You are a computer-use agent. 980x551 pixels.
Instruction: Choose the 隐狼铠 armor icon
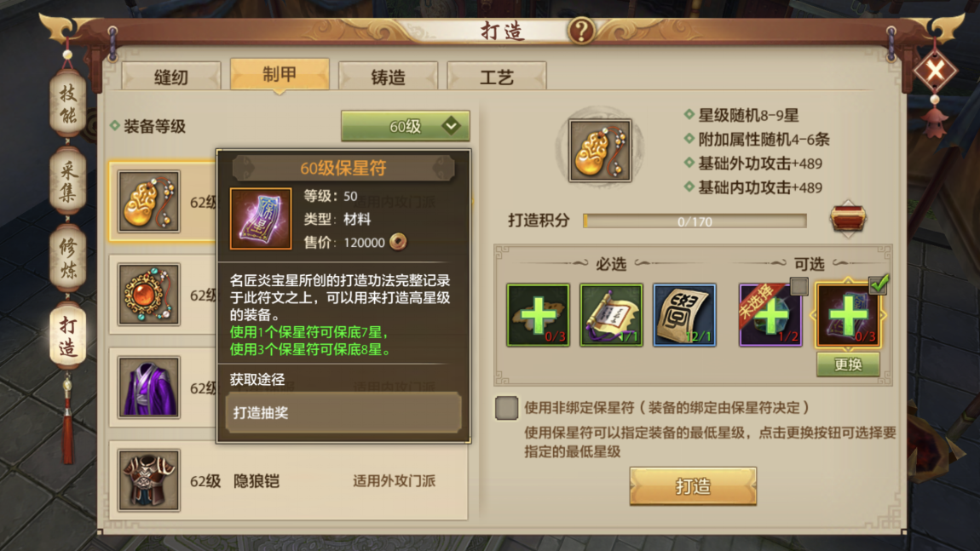click(149, 480)
